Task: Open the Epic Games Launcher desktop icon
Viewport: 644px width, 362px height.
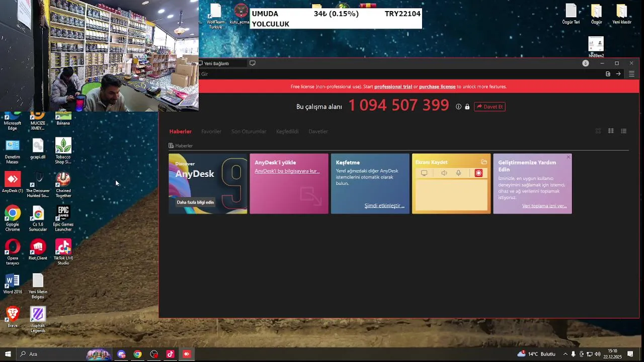Action: tap(63, 219)
